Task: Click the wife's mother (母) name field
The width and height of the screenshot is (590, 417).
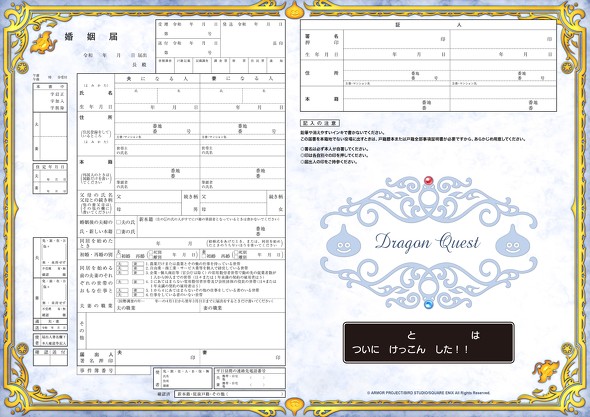Action: (233, 209)
